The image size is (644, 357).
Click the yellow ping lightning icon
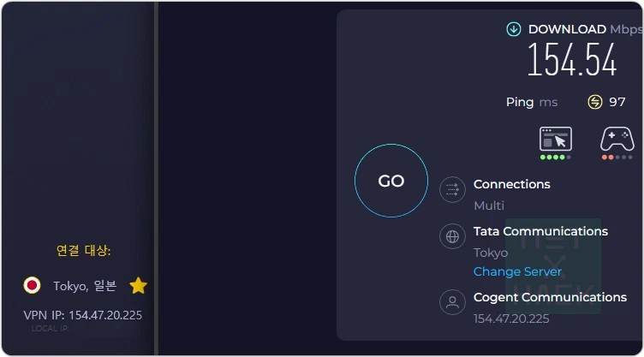coord(595,103)
